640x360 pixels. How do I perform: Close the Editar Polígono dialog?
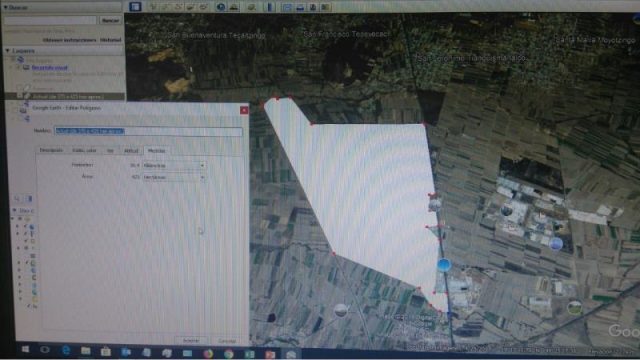pyautogui.click(x=244, y=110)
